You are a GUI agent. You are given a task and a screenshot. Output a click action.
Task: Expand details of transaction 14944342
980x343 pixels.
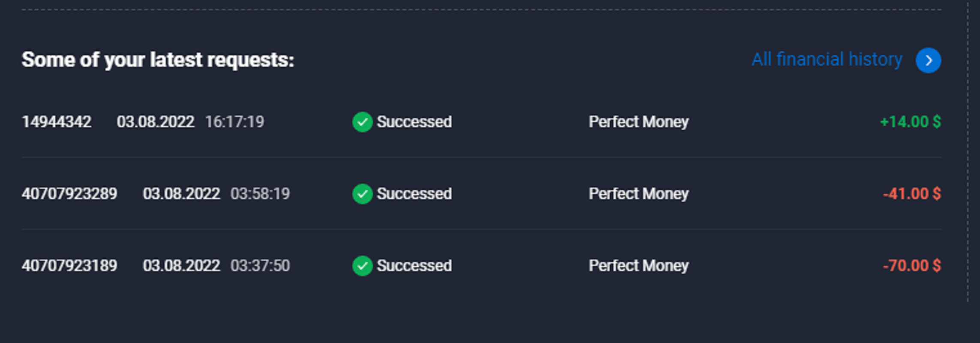coord(57,122)
